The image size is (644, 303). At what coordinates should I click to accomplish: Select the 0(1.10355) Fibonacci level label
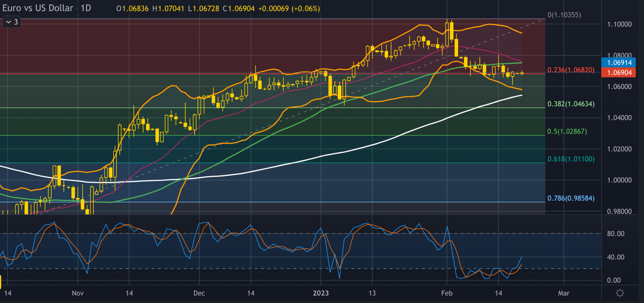[564, 15]
